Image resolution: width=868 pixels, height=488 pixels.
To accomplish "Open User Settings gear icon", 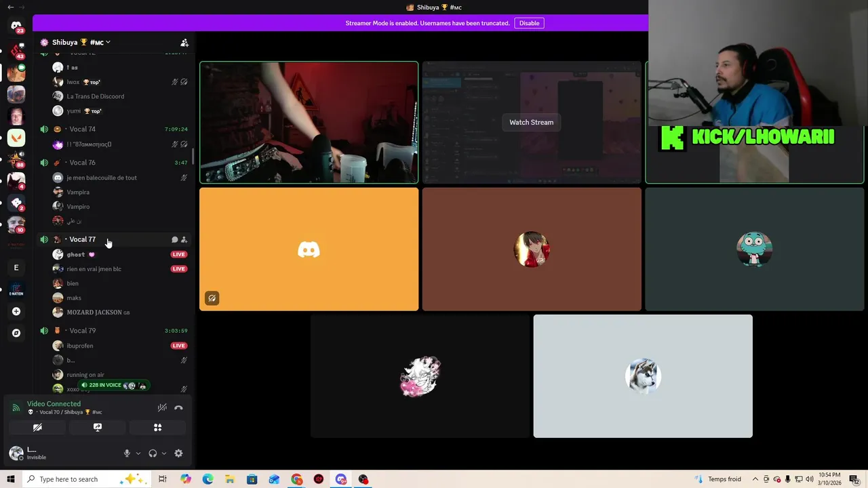I will 178,453.
